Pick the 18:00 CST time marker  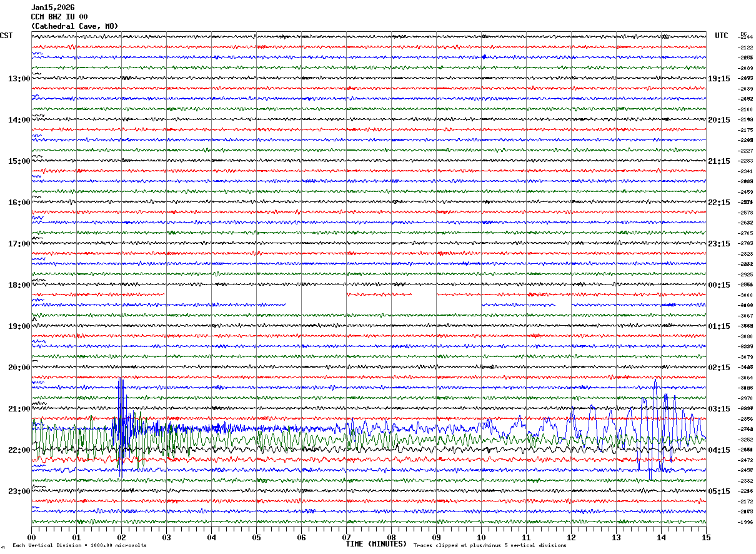point(19,285)
